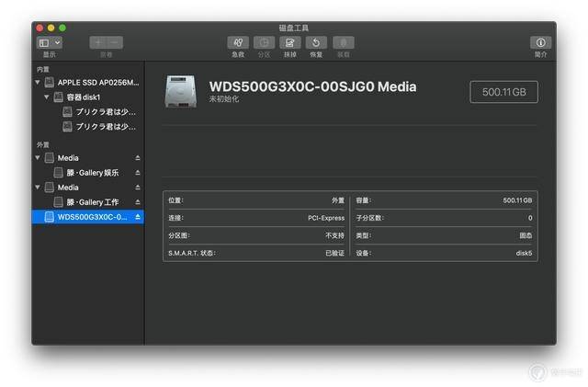The width and height of the screenshot is (588, 387).
Task: Select APPLE SSD AP0256M in sidebar
Action: click(x=88, y=82)
